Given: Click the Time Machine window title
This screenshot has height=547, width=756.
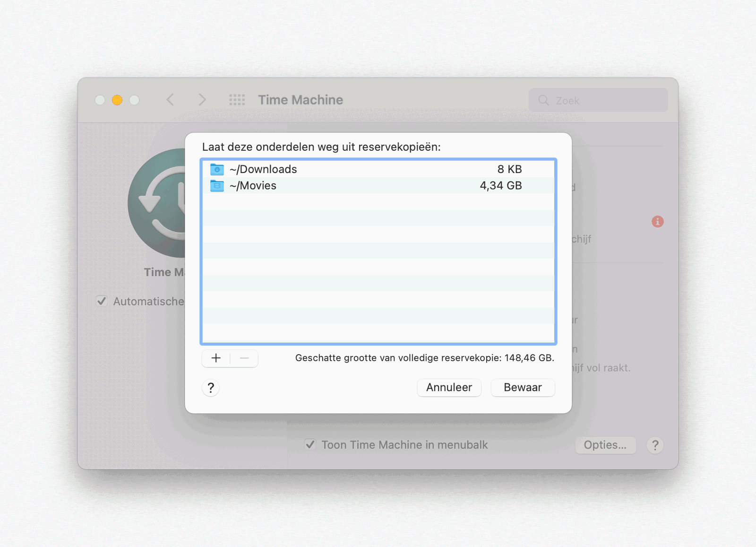Looking at the screenshot, I should pos(301,100).
